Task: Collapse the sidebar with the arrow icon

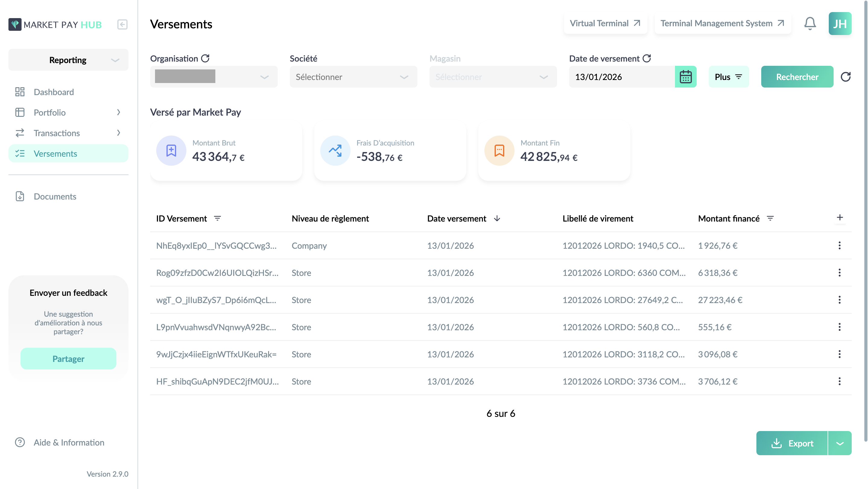Action: point(122,25)
